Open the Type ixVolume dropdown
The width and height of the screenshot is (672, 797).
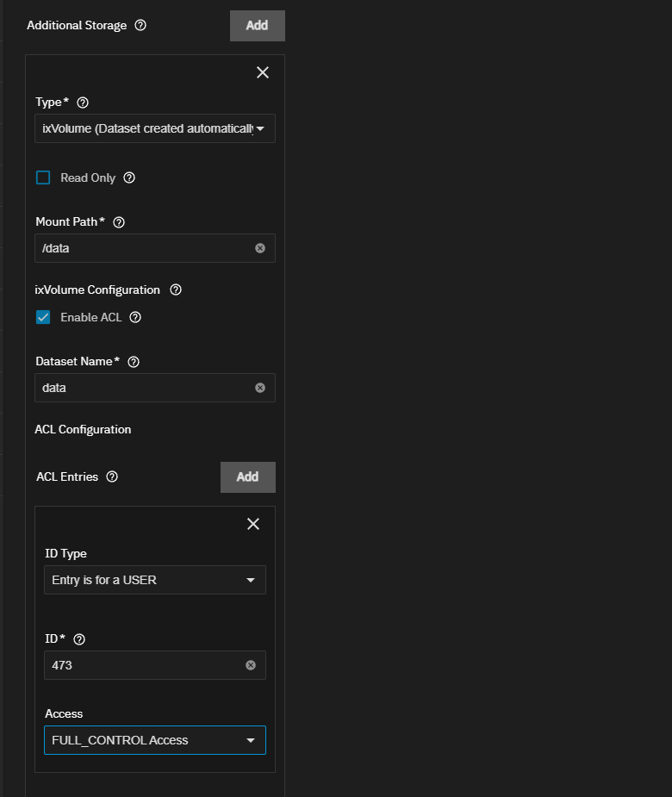[x=155, y=128]
